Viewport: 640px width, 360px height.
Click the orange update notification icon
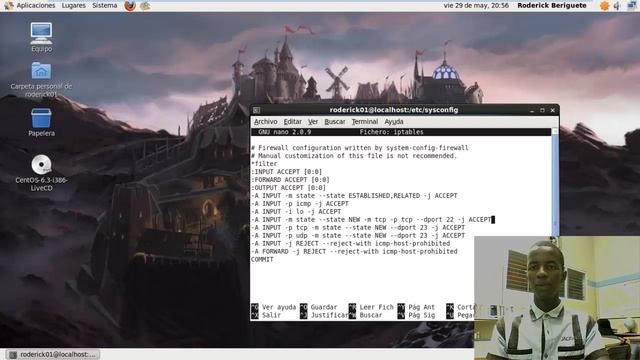(604, 6)
